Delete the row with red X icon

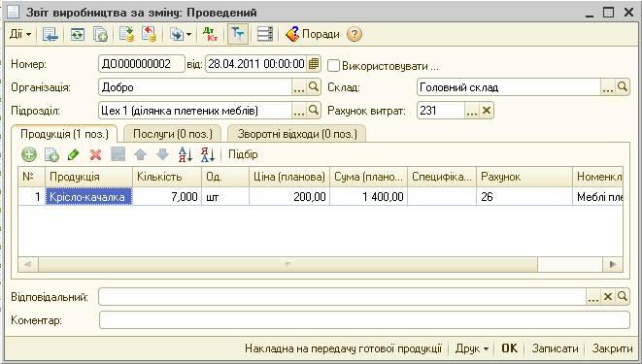point(95,154)
